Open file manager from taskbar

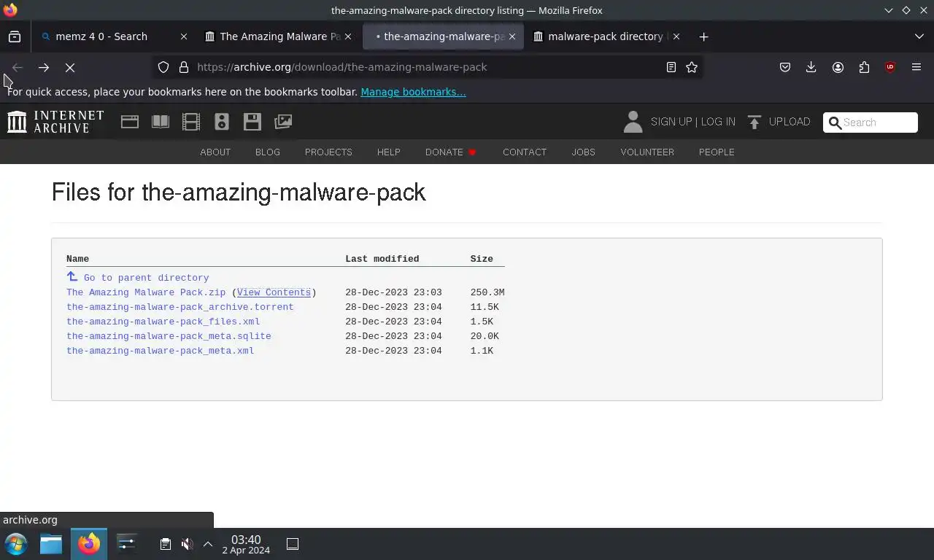point(51,544)
